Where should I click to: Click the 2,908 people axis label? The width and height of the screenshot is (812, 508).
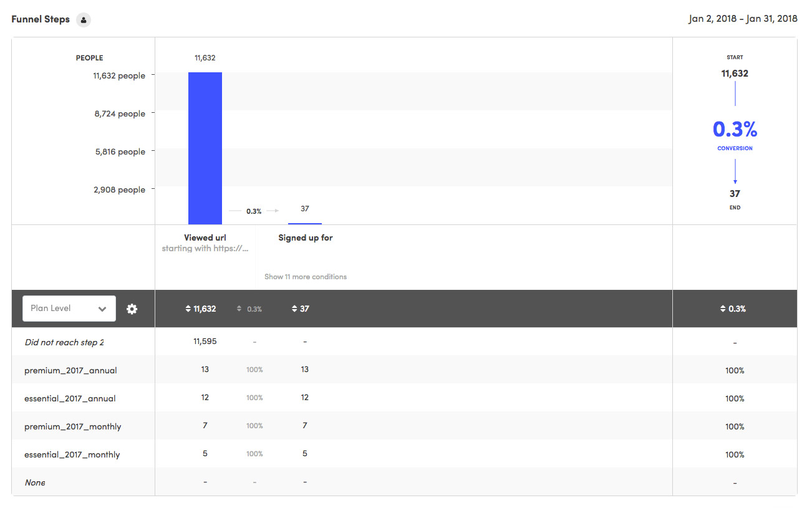click(x=120, y=189)
